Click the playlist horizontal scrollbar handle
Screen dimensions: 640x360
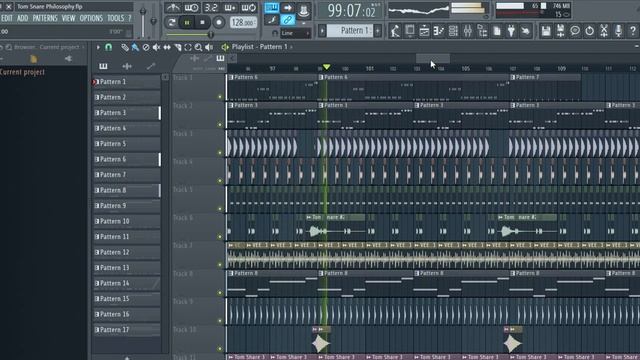click(433, 59)
